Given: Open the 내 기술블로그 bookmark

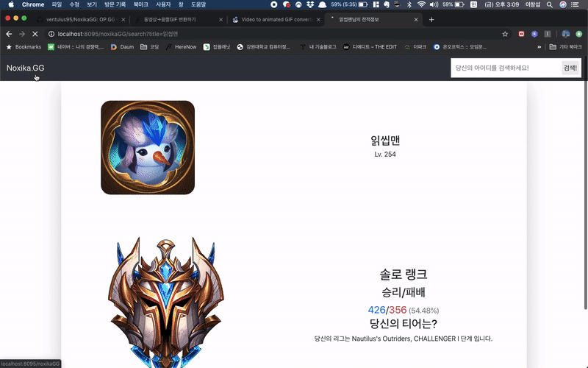Looking at the screenshot, I should click(318, 47).
